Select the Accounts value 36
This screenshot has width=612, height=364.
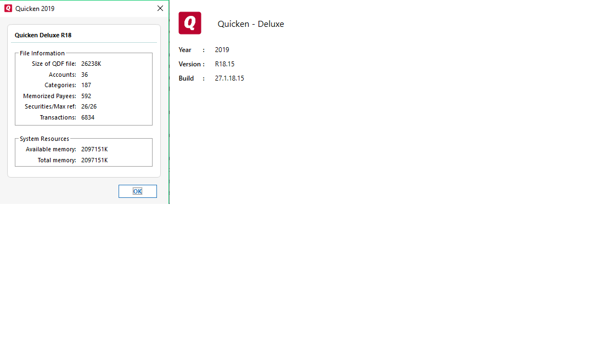85,75
